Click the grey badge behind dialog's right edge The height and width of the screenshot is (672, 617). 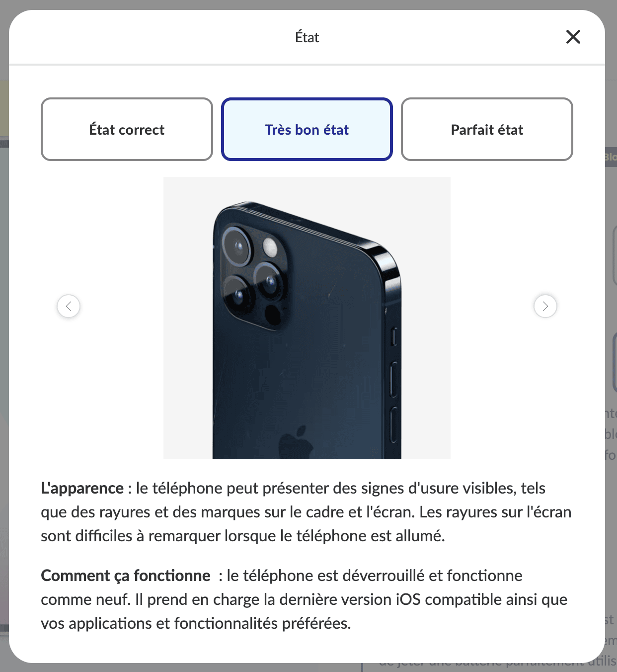[x=611, y=157]
